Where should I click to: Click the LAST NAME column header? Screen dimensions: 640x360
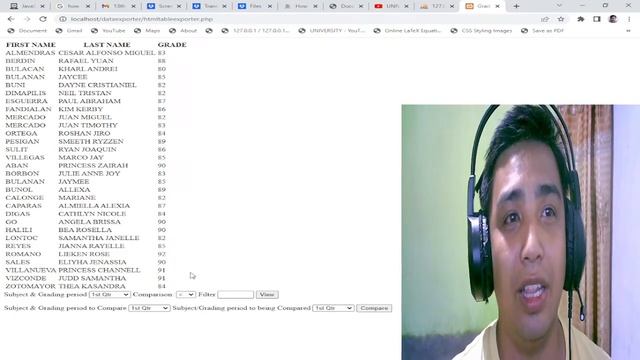(x=107, y=45)
